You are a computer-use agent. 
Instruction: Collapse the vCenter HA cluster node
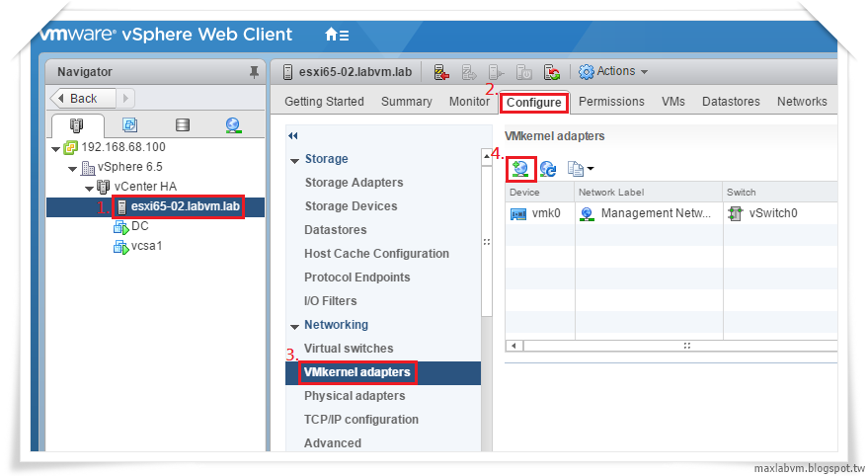click(x=89, y=189)
